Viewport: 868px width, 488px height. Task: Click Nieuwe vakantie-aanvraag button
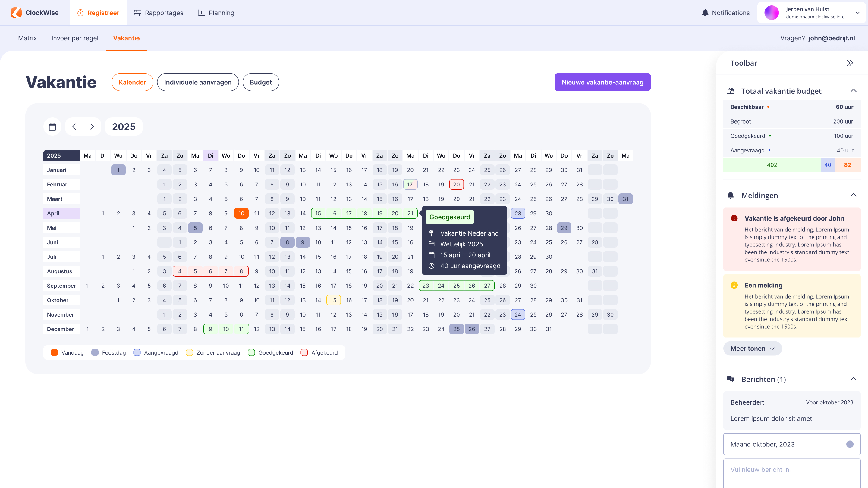click(602, 82)
